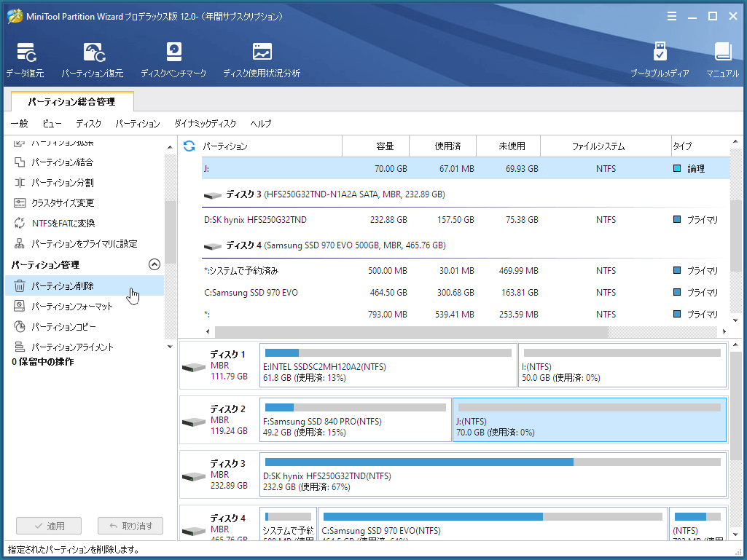Select the 793.00 MB partition row
This screenshot has height=560, width=747.
point(466,315)
